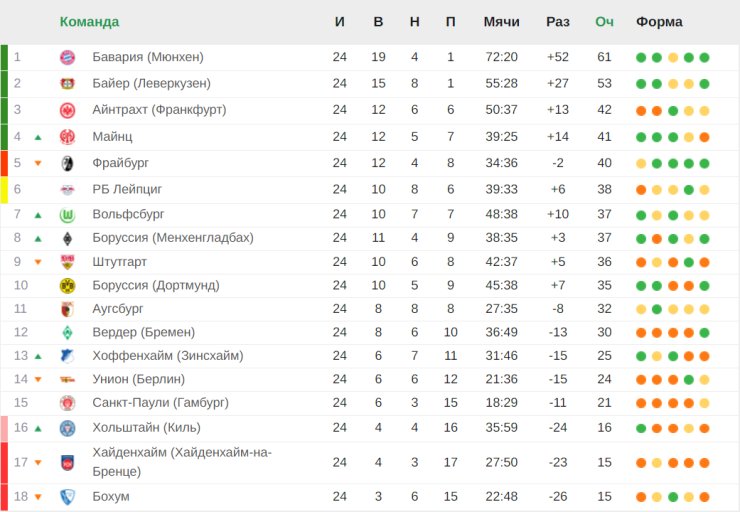Click the Stuttgart club crest
Image resolution: width=740 pixels, height=512 pixels.
tap(67, 262)
